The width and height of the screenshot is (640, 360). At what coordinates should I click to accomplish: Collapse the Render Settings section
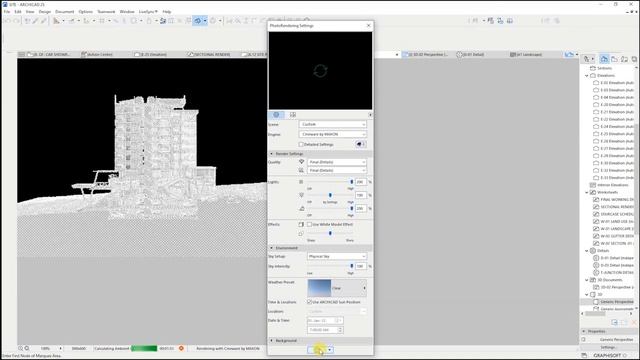272,154
